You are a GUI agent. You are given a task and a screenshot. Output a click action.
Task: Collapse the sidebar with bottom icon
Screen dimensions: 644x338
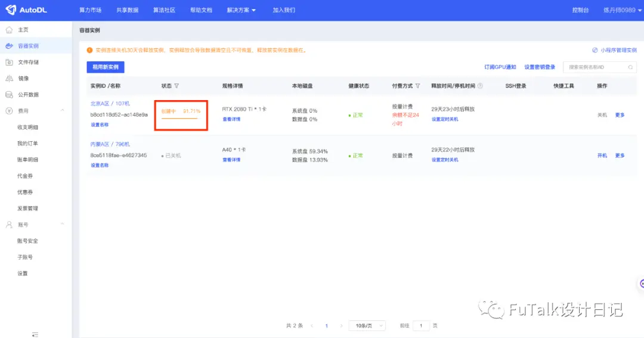[35, 334]
